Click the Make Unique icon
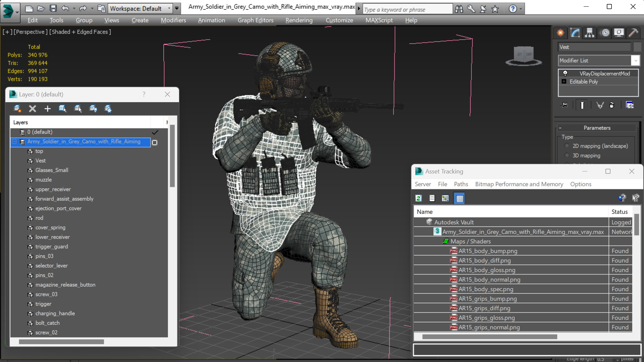The image size is (644, 362). click(600, 105)
